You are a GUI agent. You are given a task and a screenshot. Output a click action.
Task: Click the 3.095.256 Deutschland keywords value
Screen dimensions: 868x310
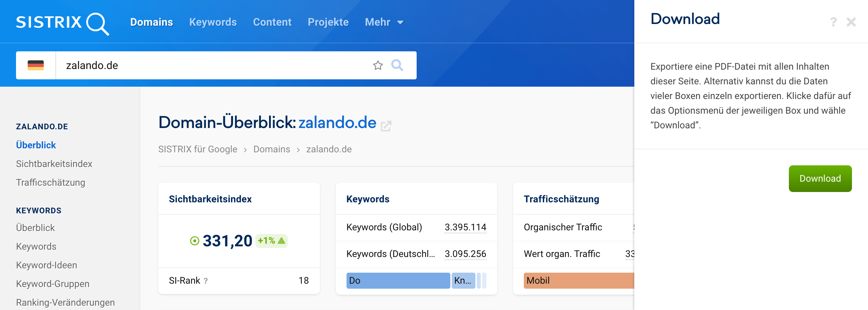coord(465,254)
